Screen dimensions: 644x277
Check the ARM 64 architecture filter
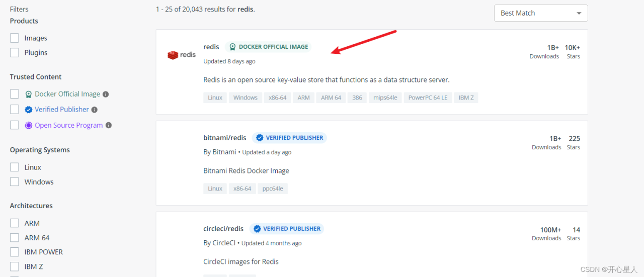click(x=15, y=238)
